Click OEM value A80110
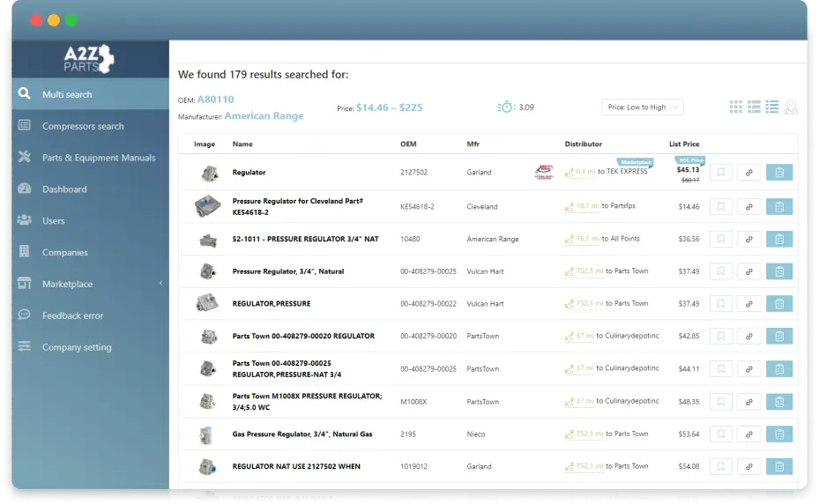The height and width of the screenshot is (504, 819). tap(215, 100)
